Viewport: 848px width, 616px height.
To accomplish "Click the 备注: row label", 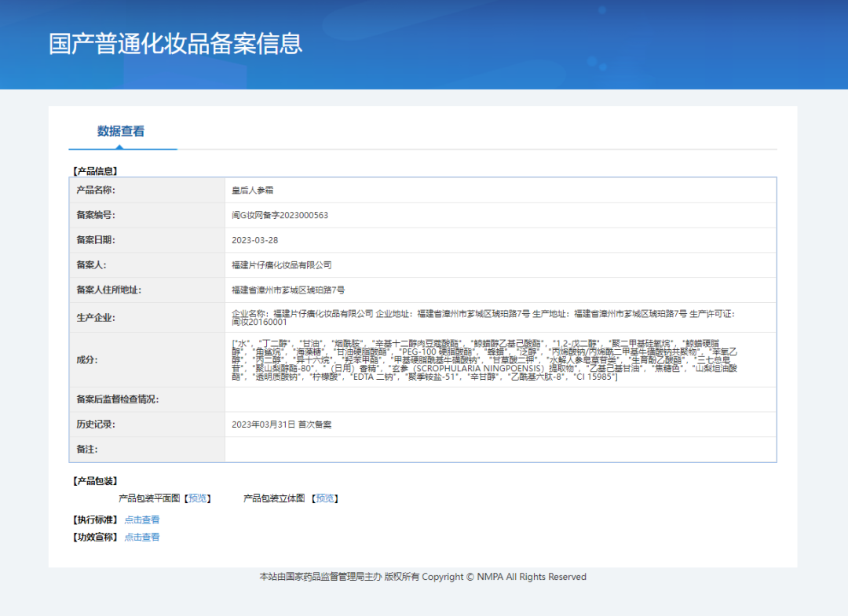I will (87, 450).
